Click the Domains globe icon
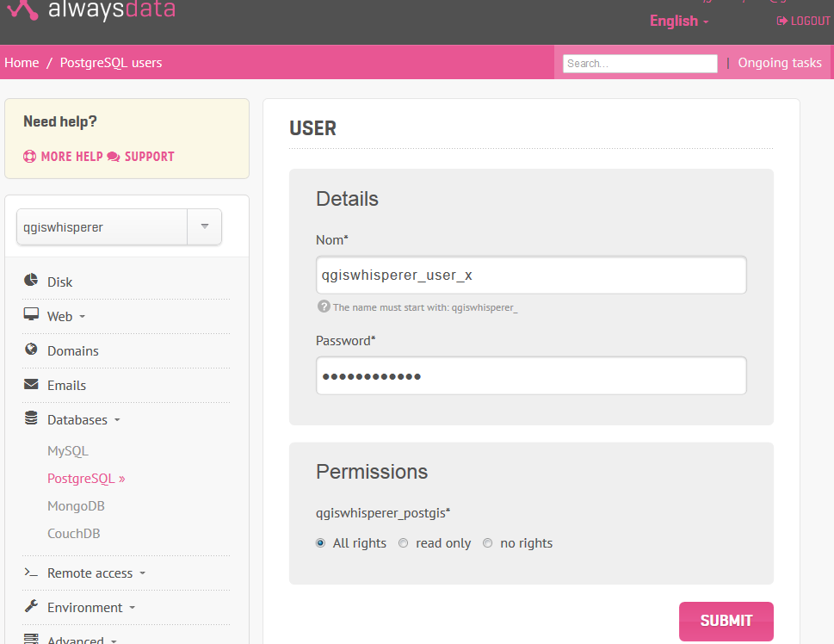 click(x=31, y=350)
